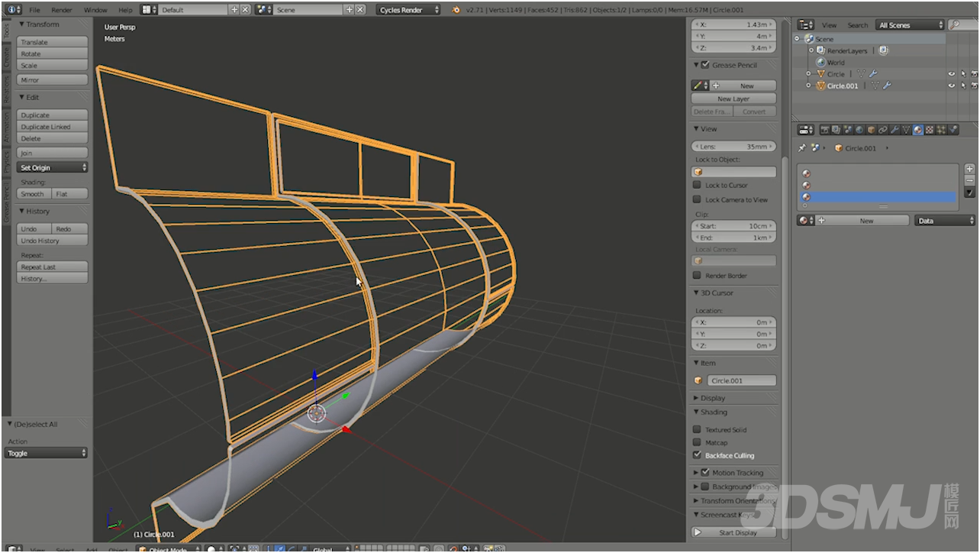Open the Object Data tab (triangle icon)
This screenshot has height=553, width=980.
point(906,130)
